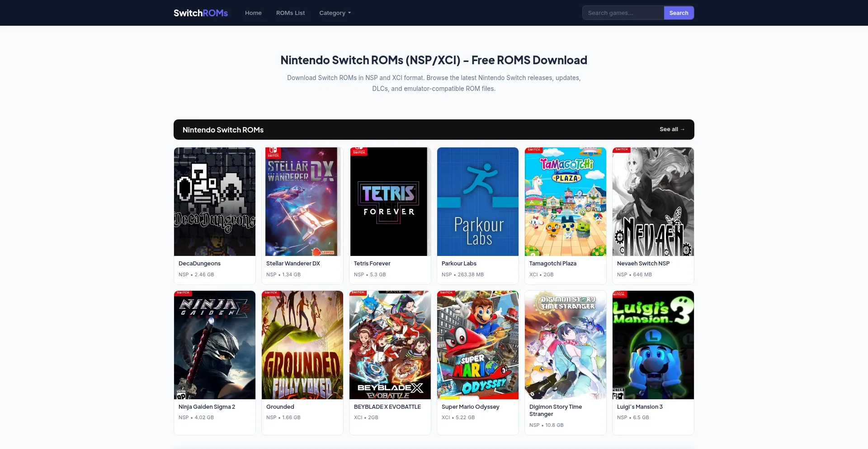Click the Nevaeh Switch NSP title link
868x449 pixels.
click(643, 264)
